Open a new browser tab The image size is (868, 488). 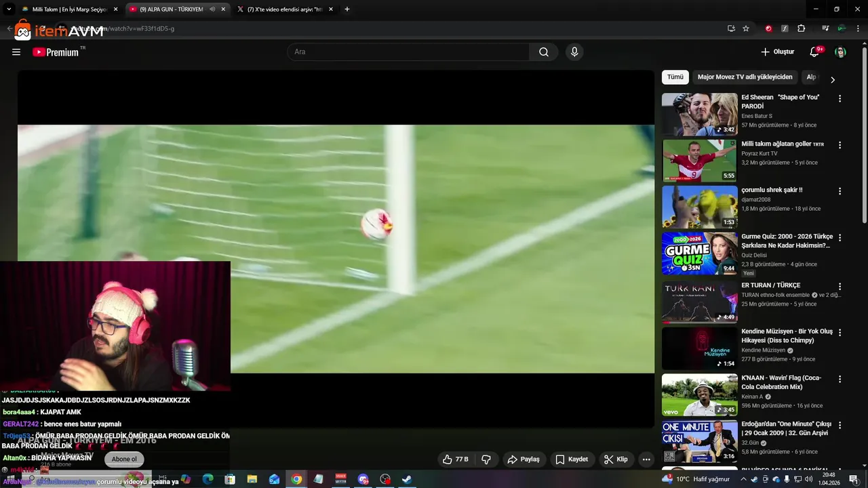[347, 9]
